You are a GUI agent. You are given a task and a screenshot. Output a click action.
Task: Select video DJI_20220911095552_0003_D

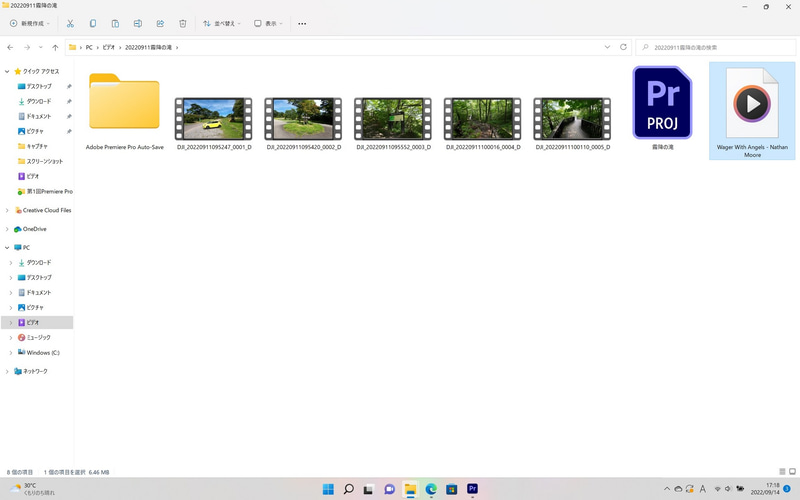pos(393,123)
